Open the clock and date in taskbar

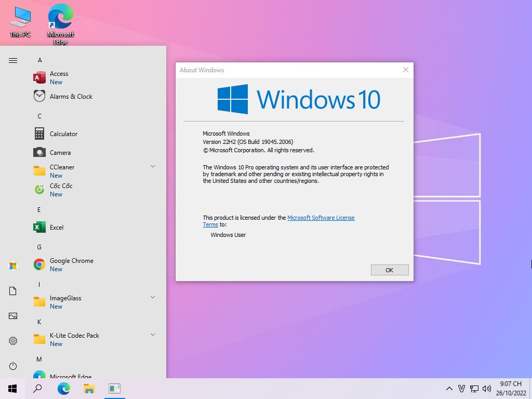(x=511, y=389)
